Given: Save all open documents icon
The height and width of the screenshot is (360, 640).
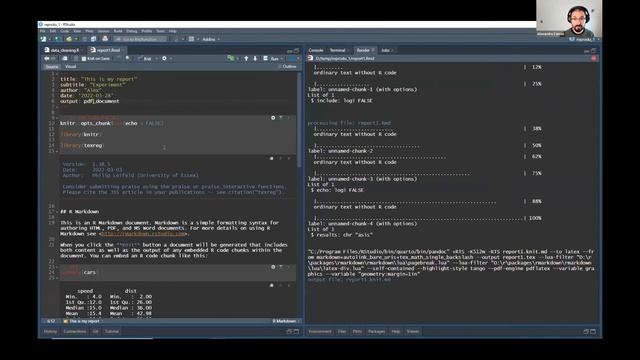Looking at the screenshot, I should (x=93, y=39).
